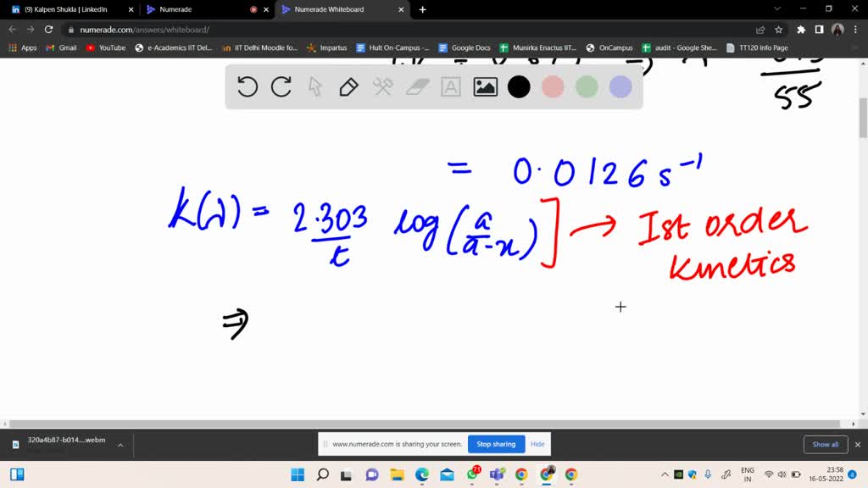The width and height of the screenshot is (868, 488).
Task: Select the Pencil drawing tool
Action: (x=348, y=86)
